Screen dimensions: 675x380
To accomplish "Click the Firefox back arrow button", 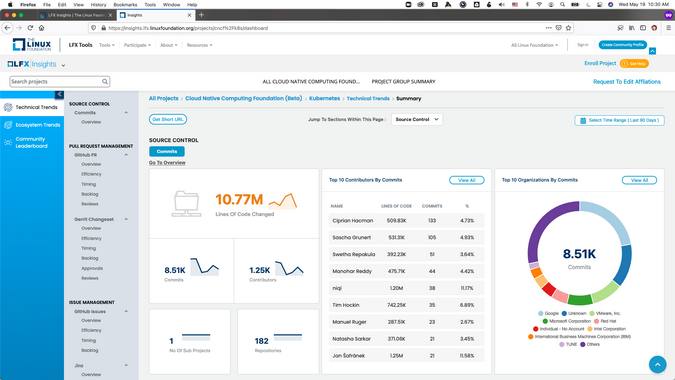I will [7, 28].
